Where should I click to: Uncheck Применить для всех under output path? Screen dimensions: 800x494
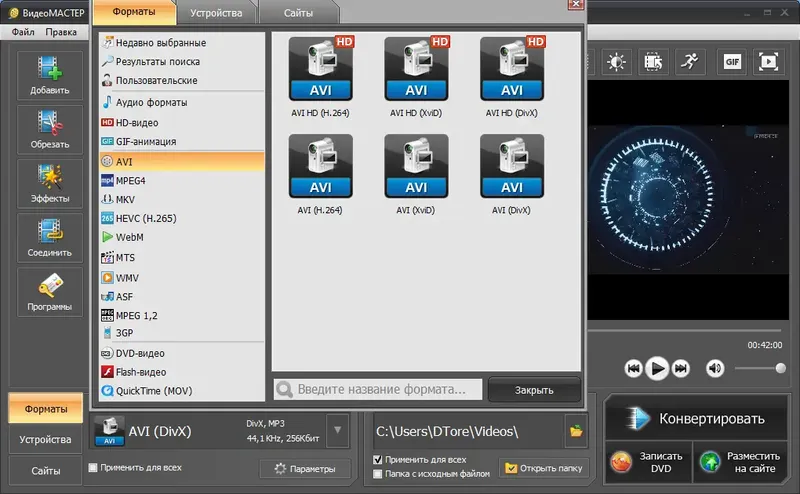[x=378, y=459]
